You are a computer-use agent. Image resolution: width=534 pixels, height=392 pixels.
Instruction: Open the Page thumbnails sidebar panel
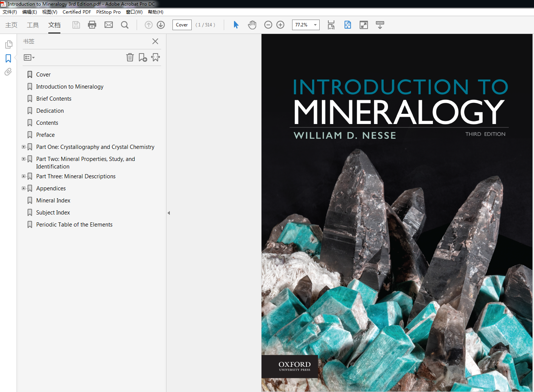[x=8, y=44]
